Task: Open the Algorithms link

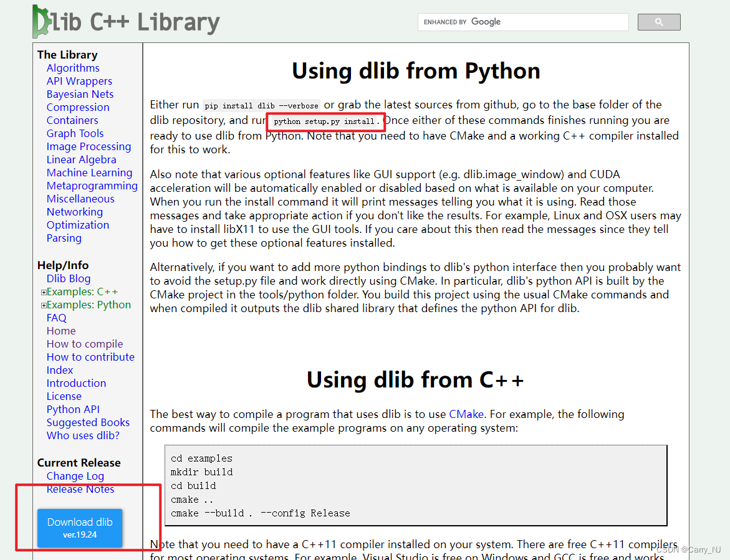Action: pyautogui.click(x=73, y=68)
